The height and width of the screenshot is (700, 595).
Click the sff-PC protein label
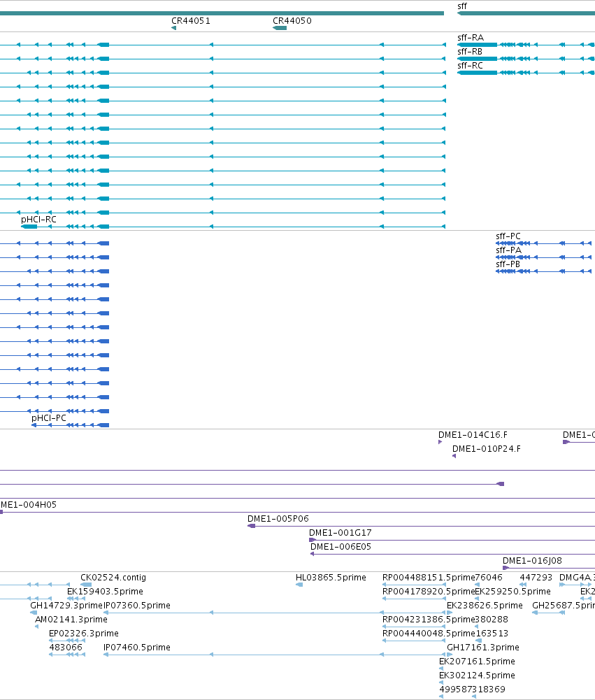(x=508, y=236)
